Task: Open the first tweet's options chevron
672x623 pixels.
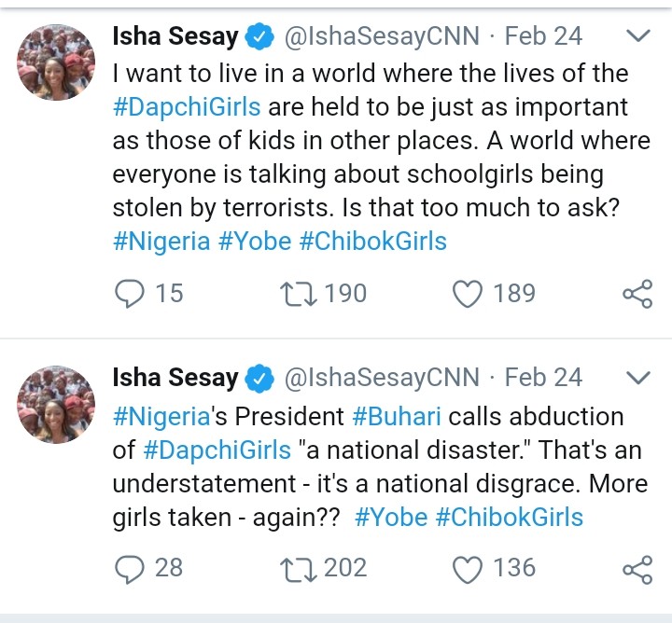Action: (x=638, y=35)
